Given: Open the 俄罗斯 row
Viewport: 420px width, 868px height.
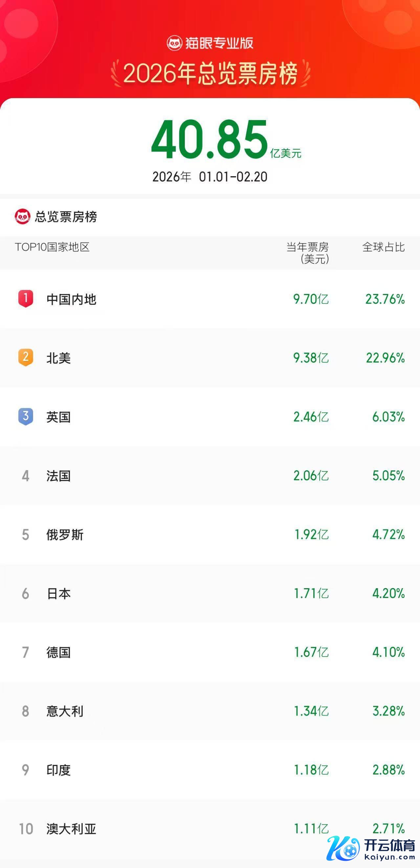Looking at the screenshot, I should tap(65, 535).
